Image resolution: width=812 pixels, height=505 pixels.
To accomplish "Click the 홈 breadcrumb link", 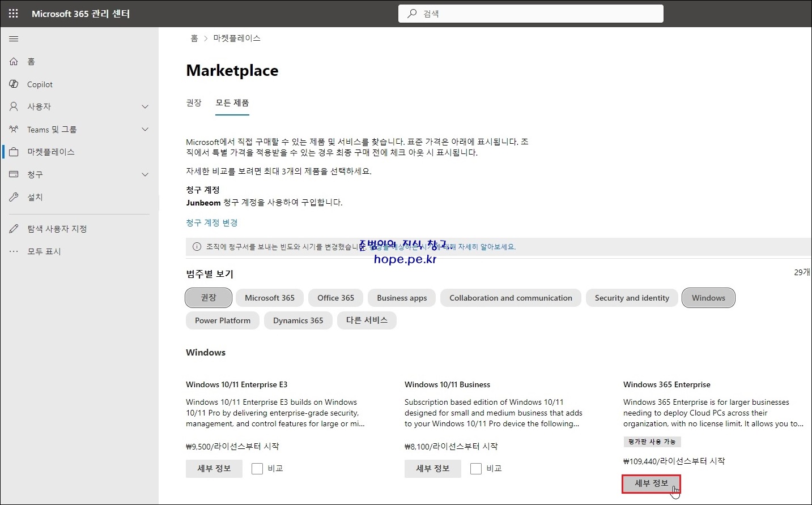I will [194, 38].
